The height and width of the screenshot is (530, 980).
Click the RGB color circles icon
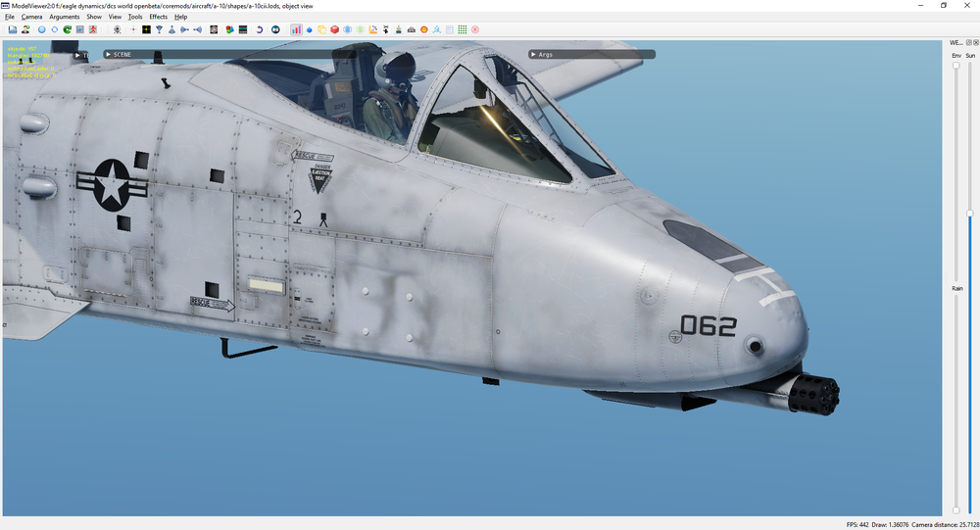(x=229, y=29)
